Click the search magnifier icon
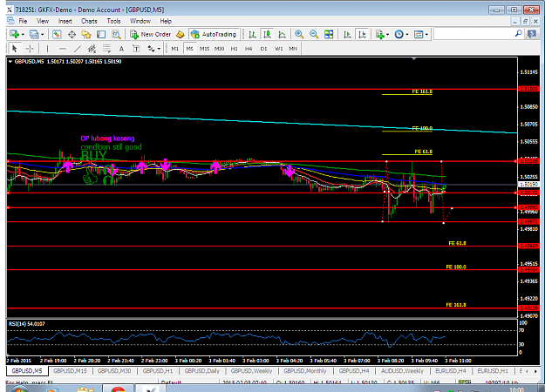The image size is (545, 392). click(x=518, y=34)
